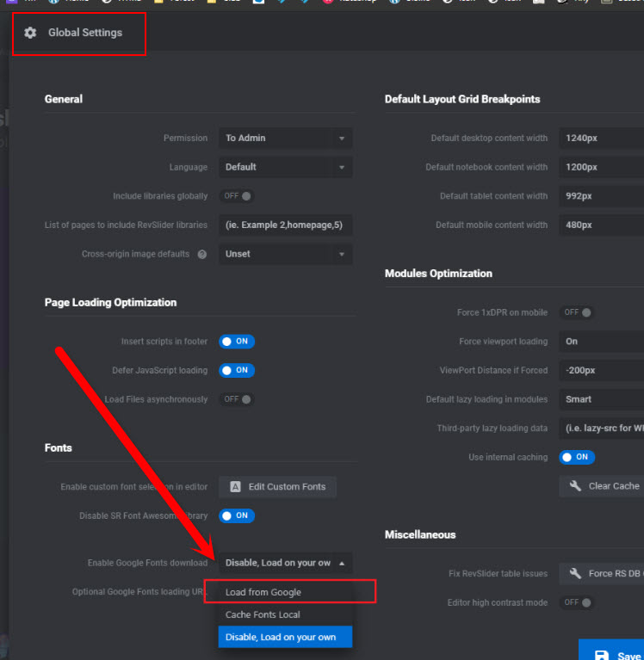Toggle Disable SR Font Awesome library switch
644x660 pixels.
[237, 515]
